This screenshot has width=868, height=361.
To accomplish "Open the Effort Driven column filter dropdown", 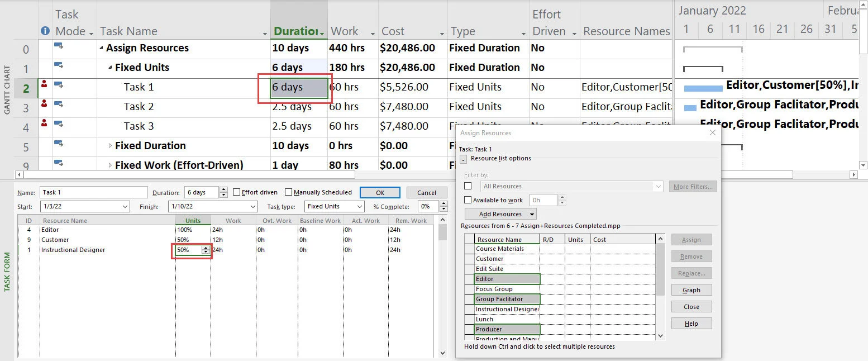I will (x=574, y=33).
